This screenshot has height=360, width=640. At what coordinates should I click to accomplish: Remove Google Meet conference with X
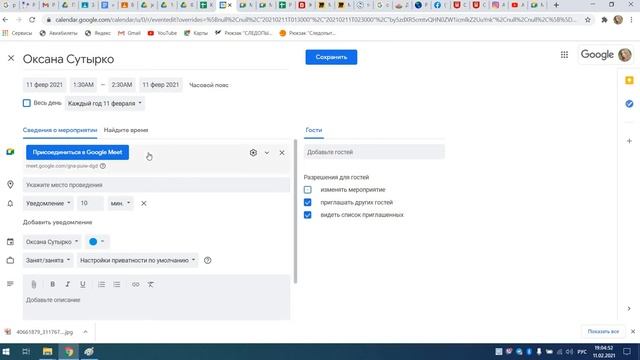[x=282, y=153]
